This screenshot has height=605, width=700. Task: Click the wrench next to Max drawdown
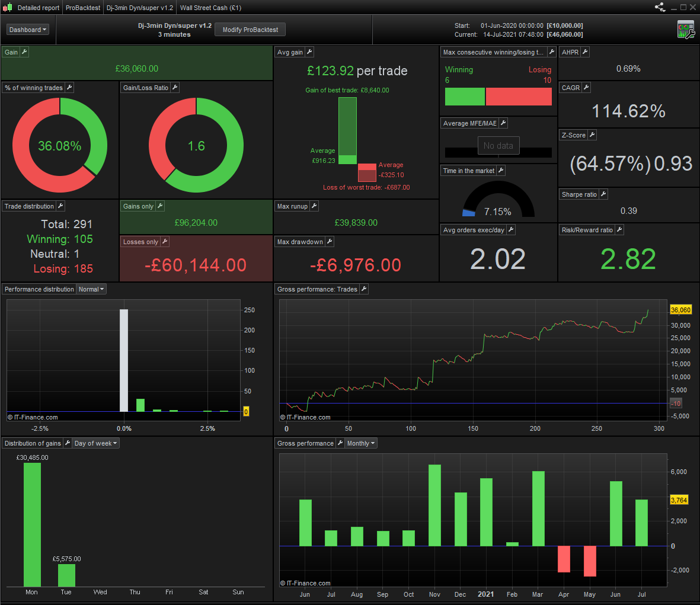point(330,241)
